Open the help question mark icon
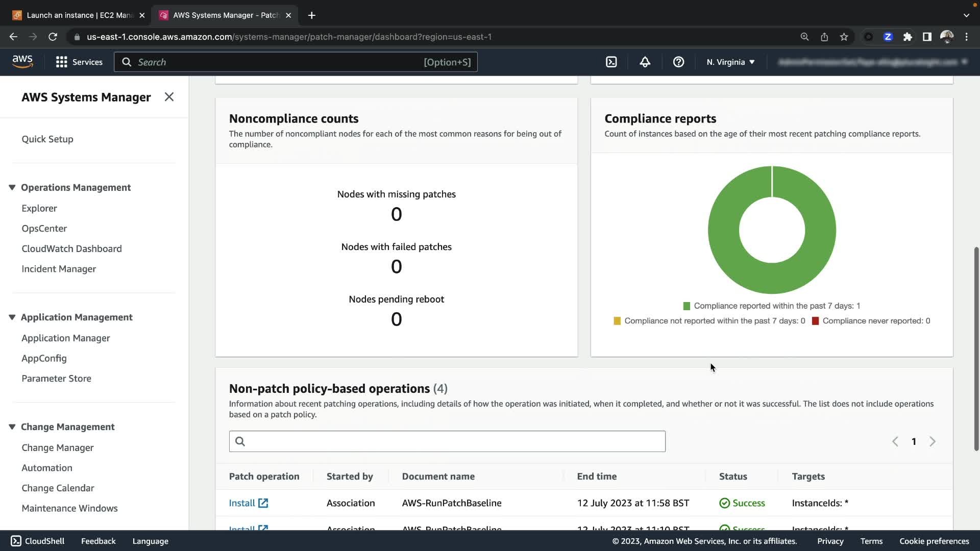The height and width of the screenshot is (551, 980). click(x=678, y=62)
